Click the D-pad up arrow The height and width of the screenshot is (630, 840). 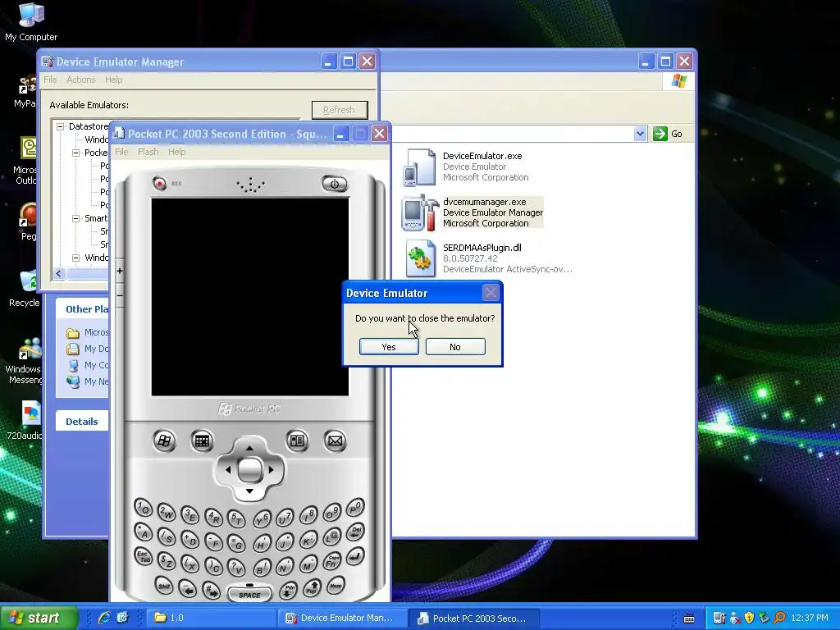(x=249, y=448)
